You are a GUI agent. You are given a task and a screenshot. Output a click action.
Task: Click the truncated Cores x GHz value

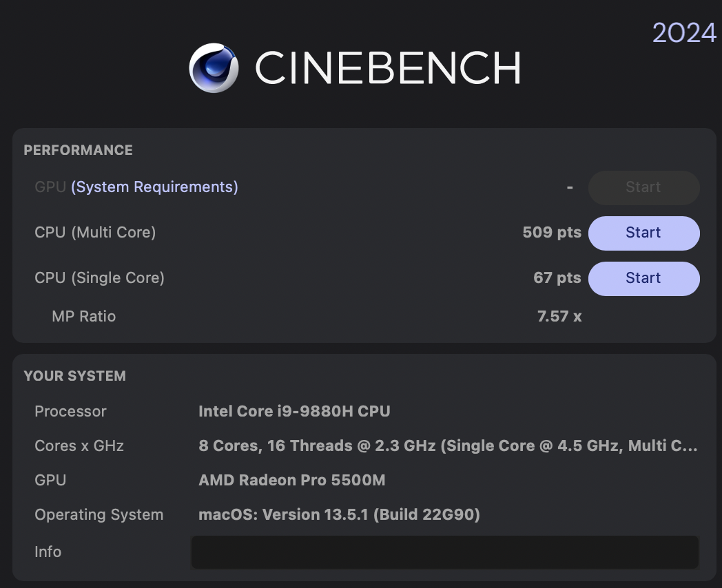point(448,446)
